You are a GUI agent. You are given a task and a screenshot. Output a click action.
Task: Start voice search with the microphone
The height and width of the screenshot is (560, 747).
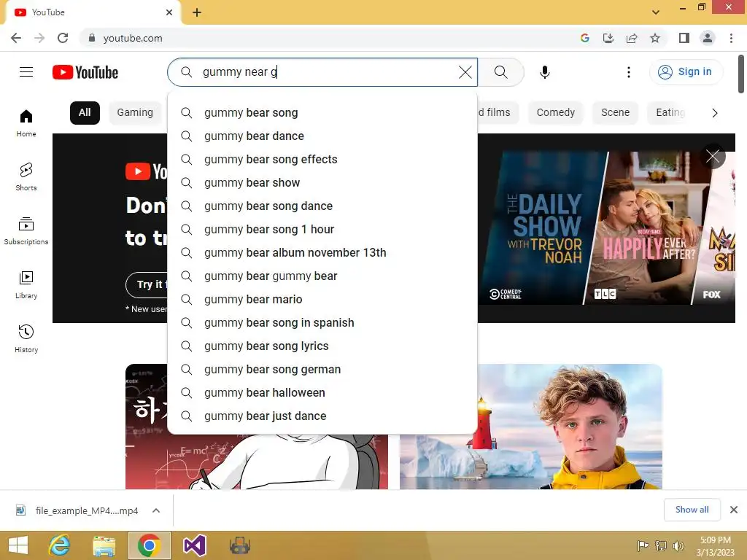pyautogui.click(x=544, y=72)
